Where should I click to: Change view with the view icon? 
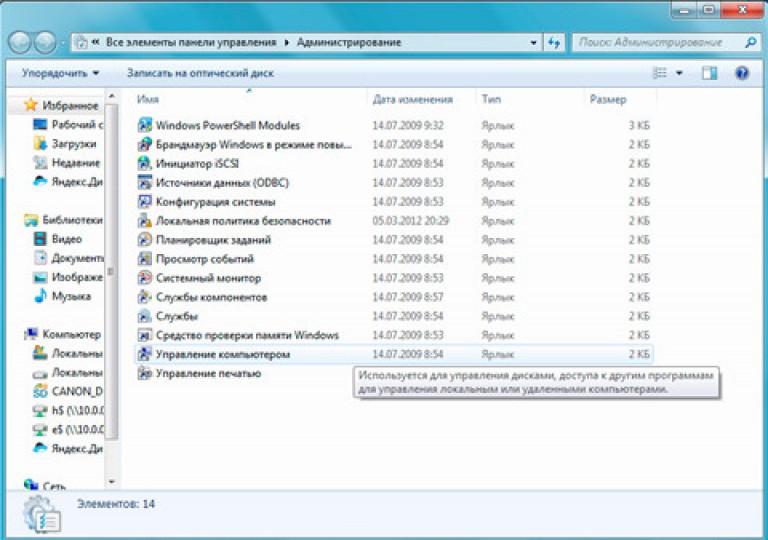click(660, 73)
